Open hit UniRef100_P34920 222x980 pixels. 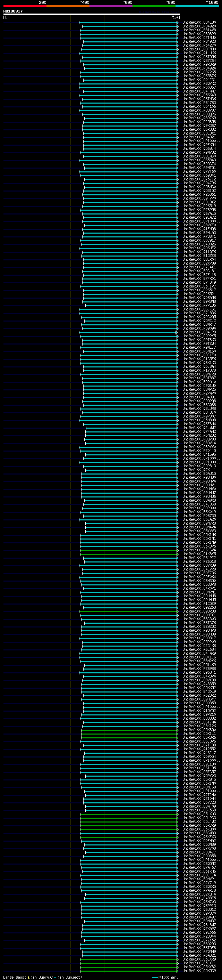pyautogui.click(x=199, y=26)
